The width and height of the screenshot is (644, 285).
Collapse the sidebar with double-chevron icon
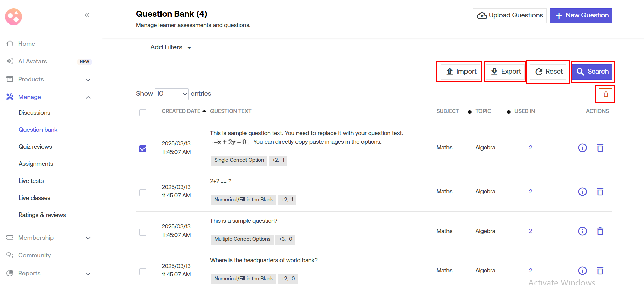click(87, 15)
